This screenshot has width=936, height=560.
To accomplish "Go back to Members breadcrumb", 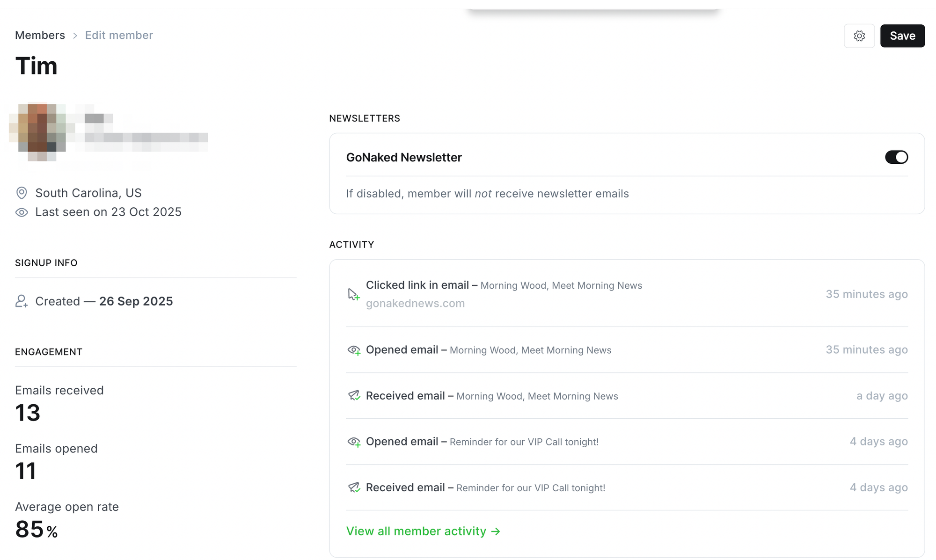I will (40, 36).
